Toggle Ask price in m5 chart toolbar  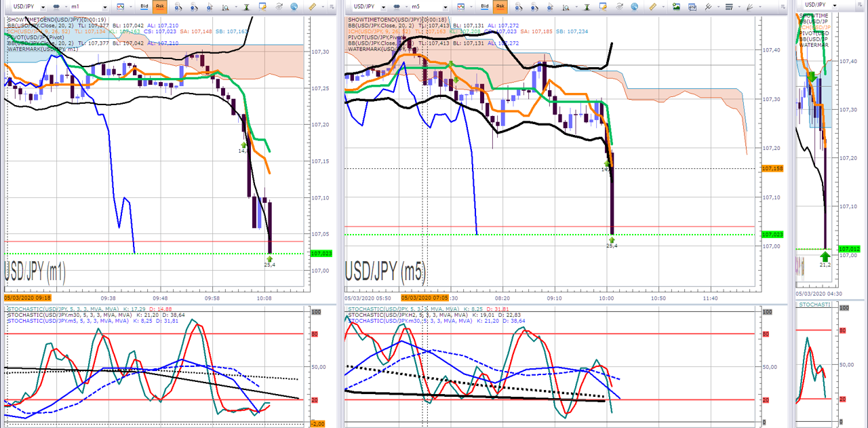(x=500, y=6)
